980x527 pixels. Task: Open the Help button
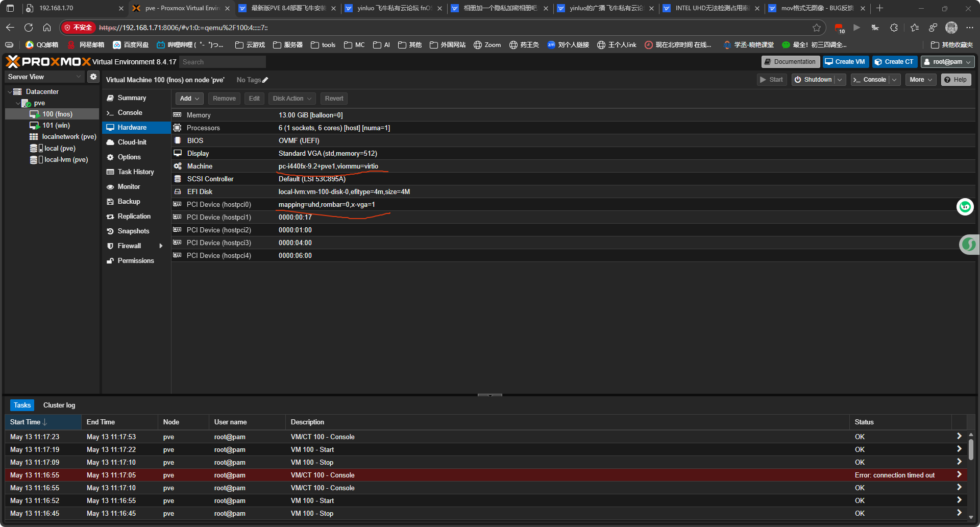click(x=955, y=80)
